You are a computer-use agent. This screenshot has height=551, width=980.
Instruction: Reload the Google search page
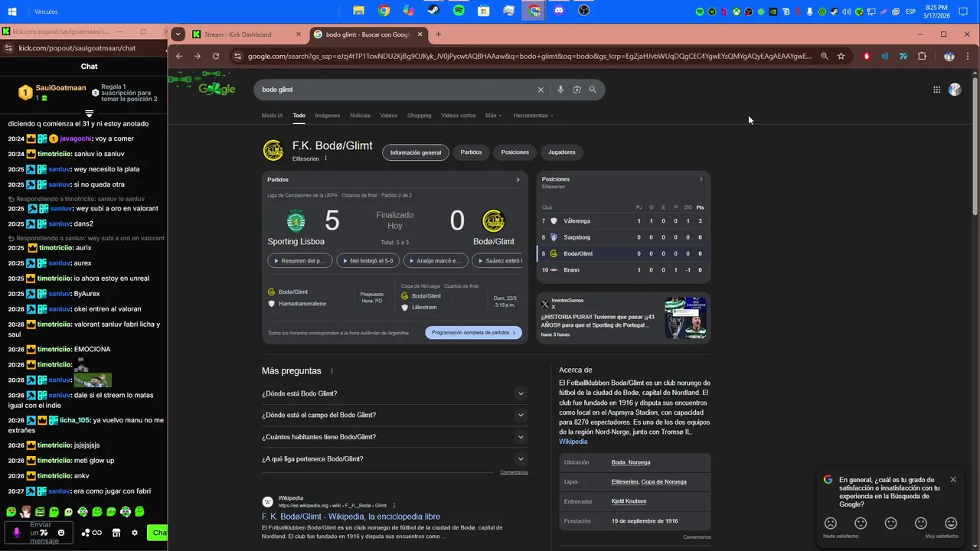click(x=216, y=56)
